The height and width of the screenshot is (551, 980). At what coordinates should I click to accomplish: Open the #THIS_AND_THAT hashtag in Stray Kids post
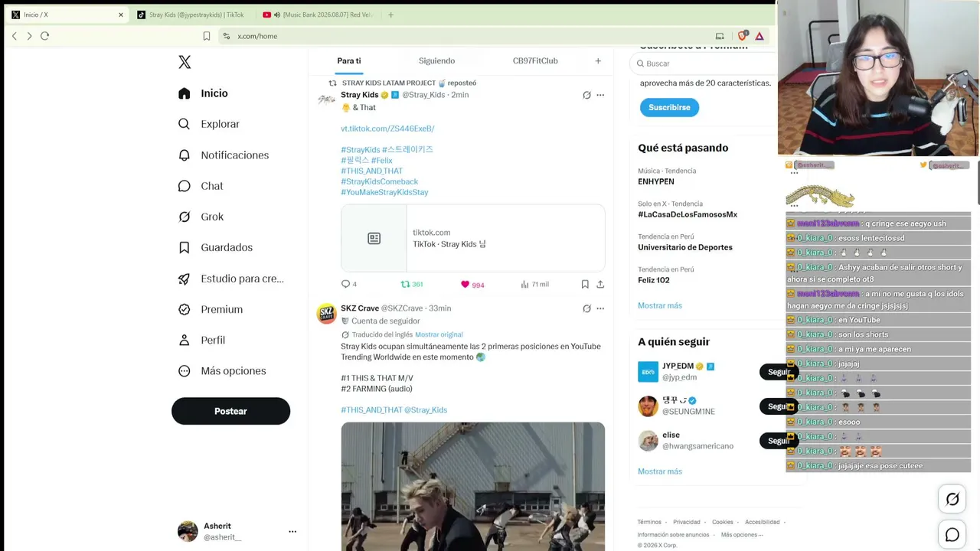[x=371, y=171]
